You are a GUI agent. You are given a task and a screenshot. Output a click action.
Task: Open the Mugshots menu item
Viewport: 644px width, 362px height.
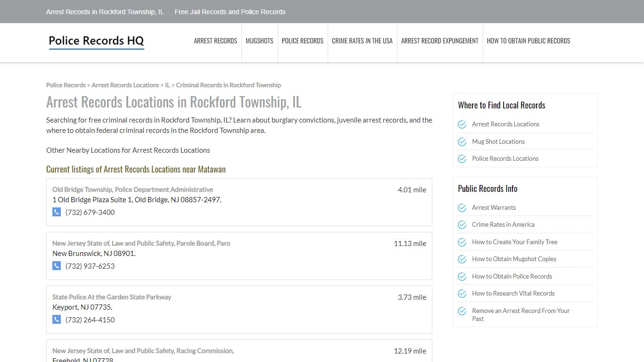click(x=259, y=41)
